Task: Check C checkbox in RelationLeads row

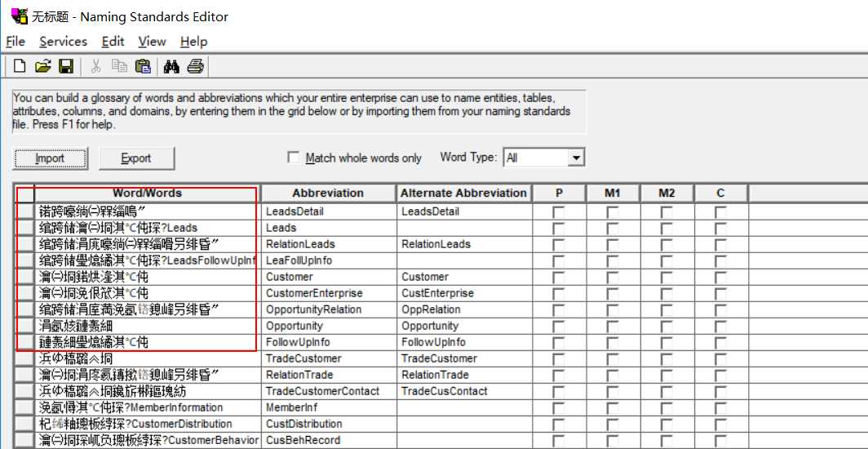Action: click(721, 245)
